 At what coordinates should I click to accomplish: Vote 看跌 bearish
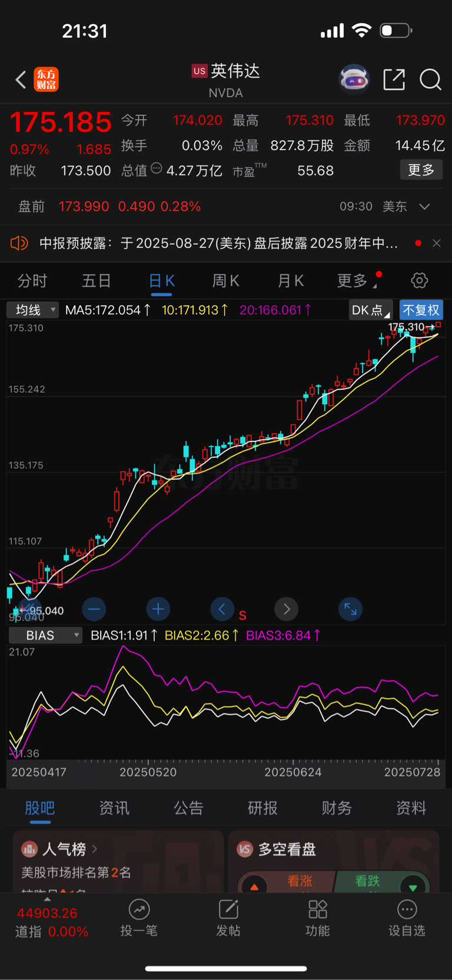pos(383,881)
